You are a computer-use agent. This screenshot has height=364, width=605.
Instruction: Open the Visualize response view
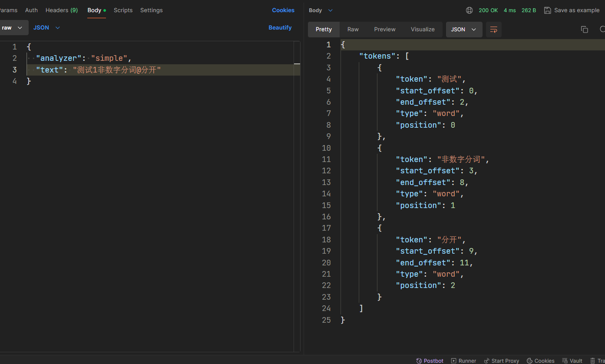423,30
